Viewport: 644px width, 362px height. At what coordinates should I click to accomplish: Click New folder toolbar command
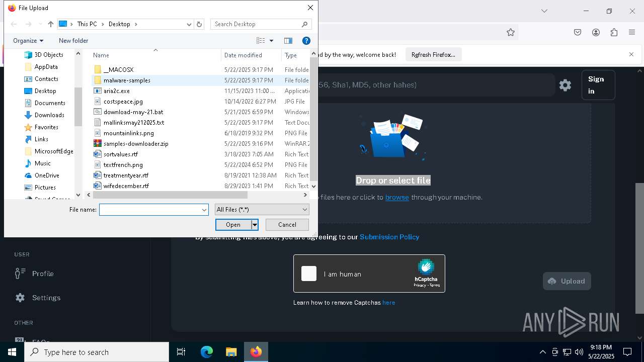(73, 41)
